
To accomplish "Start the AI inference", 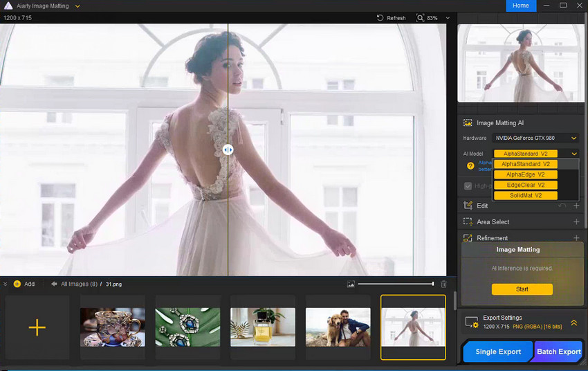I will (522, 289).
